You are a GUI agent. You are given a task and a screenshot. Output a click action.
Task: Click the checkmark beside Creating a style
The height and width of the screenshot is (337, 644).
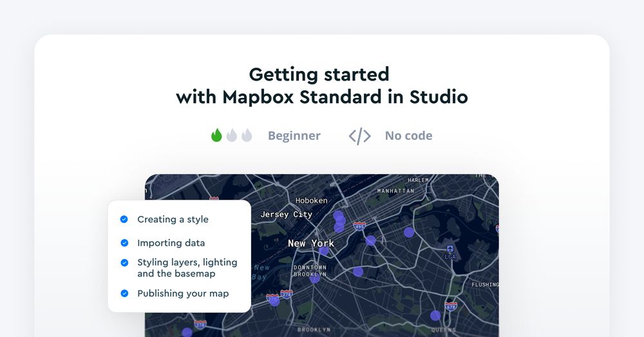click(124, 220)
